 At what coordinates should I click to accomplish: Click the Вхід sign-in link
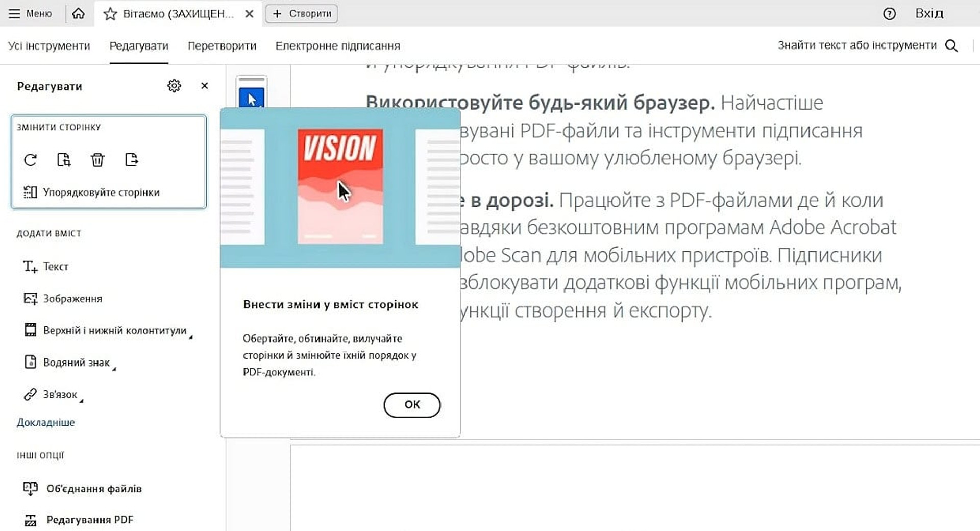(x=929, y=13)
